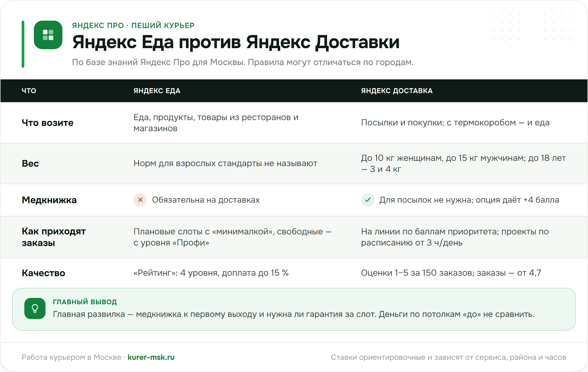Click the ЧТО column header

[x=29, y=91]
